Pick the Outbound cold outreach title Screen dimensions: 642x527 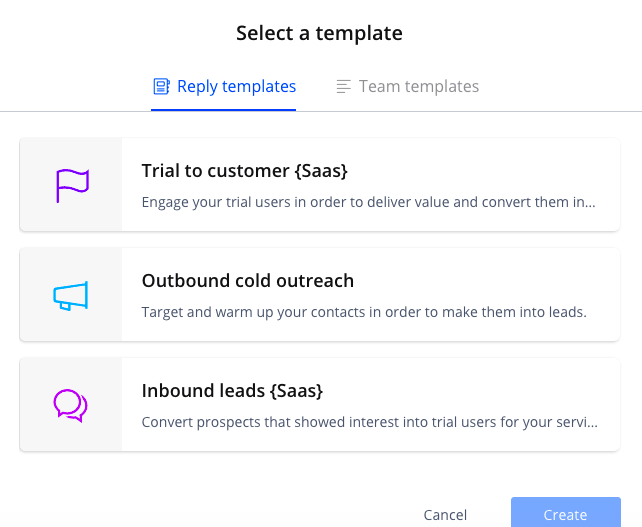[x=248, y=281]
